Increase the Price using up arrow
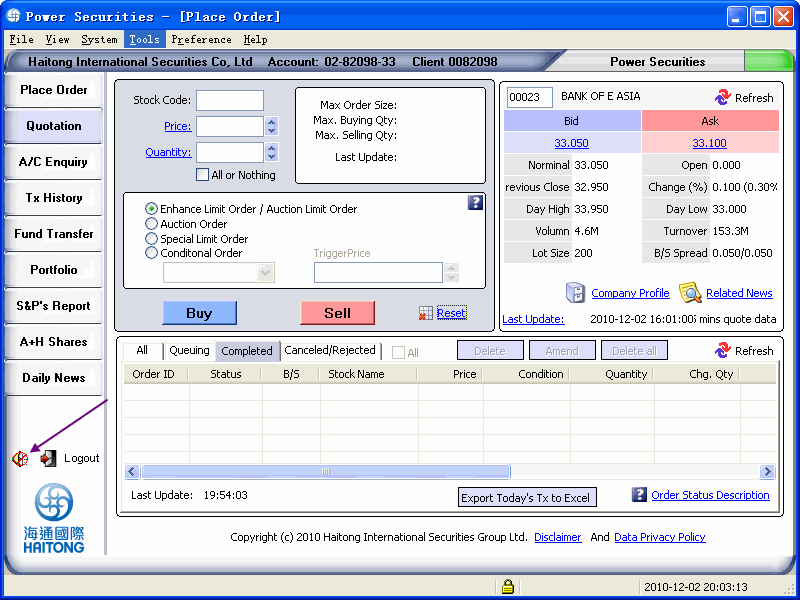 point(271,122)
